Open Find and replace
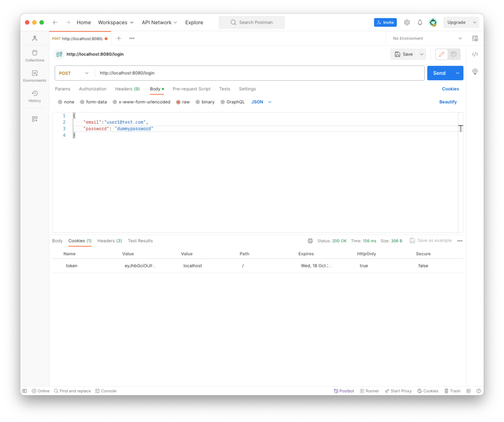Screen dimensions: 504x422 point(72,391)
